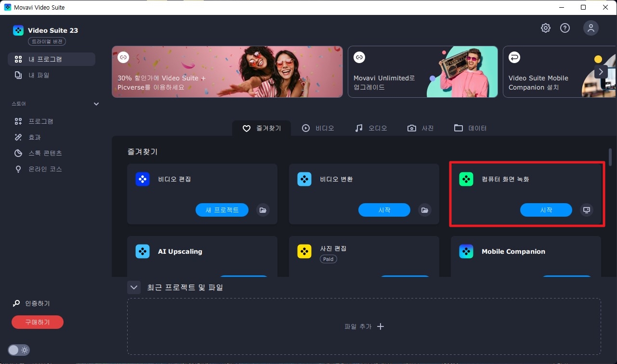The image size is (617, 364).
Task: Open folder icon in 비디오 변환 card
Action: 424,210
